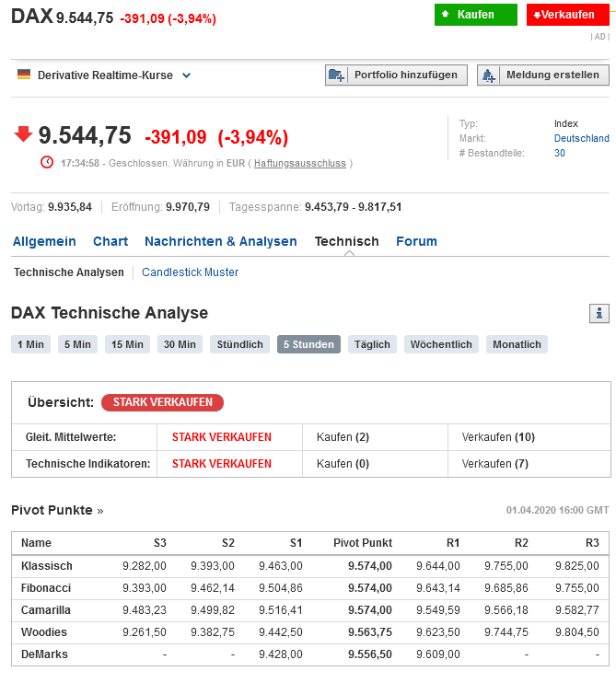Click the Portfolio hinzufügen folder icon
Screen dimensions: 616x683
(x=336, y=75)
